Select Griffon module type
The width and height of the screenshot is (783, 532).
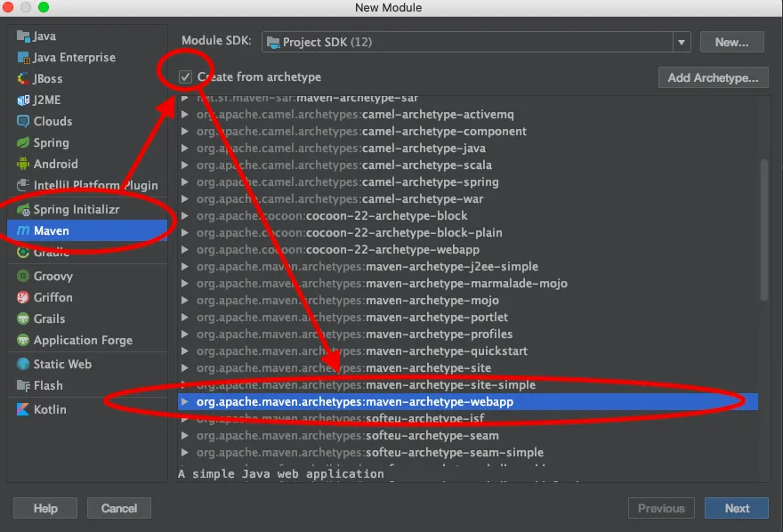click(87, 297)
